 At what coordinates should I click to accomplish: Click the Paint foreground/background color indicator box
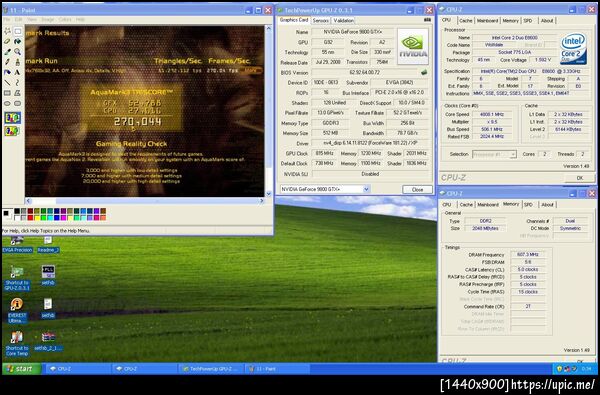[x=7, y=214]
